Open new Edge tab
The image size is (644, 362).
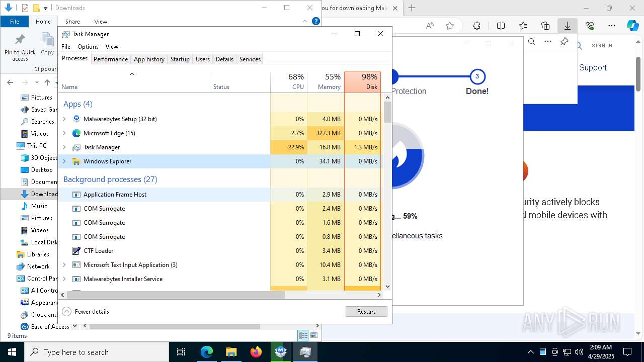[x=412, y=8]
